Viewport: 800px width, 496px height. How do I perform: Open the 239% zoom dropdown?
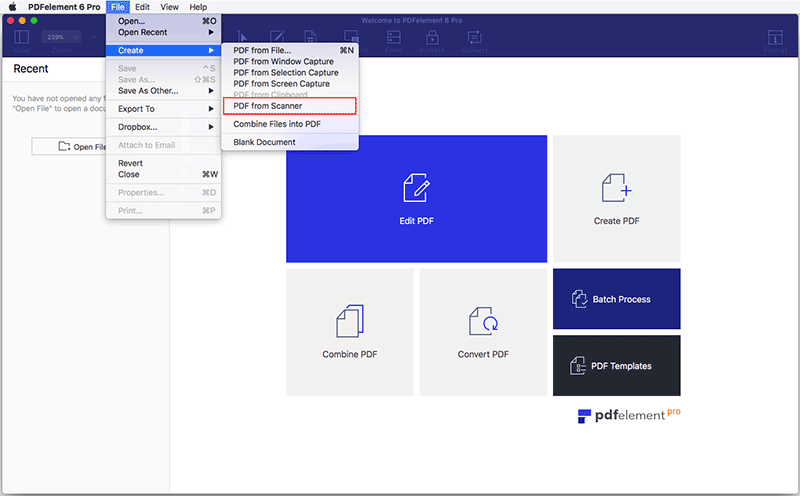[61, 37]
